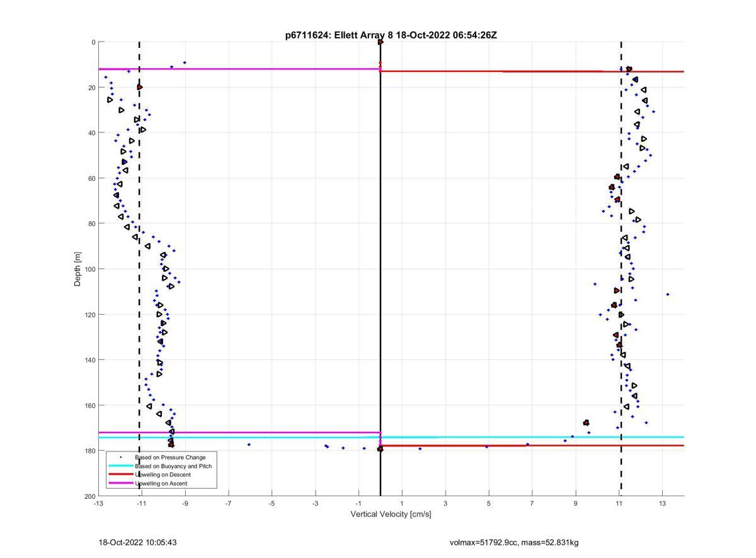Click the y-axis tick label '180'

tap(90, 451)
